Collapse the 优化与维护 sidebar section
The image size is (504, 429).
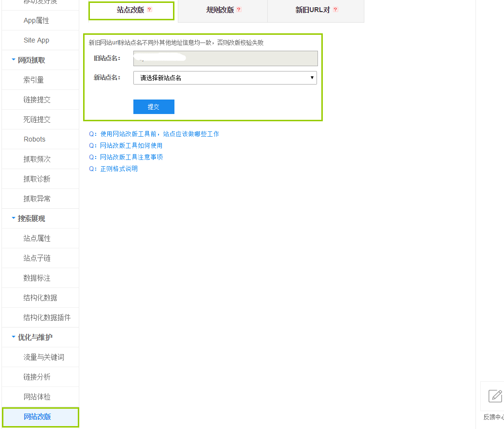[x=14, y=337]
